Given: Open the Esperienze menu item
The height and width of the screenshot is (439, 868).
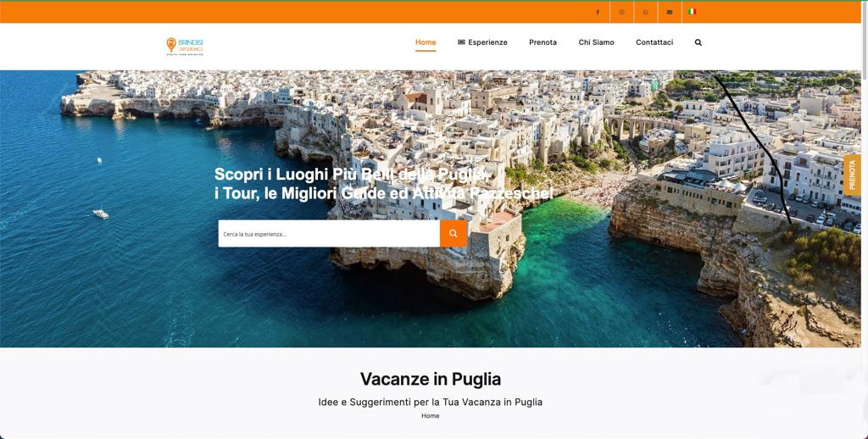Looking at the screenshot, I should (487, 42).
